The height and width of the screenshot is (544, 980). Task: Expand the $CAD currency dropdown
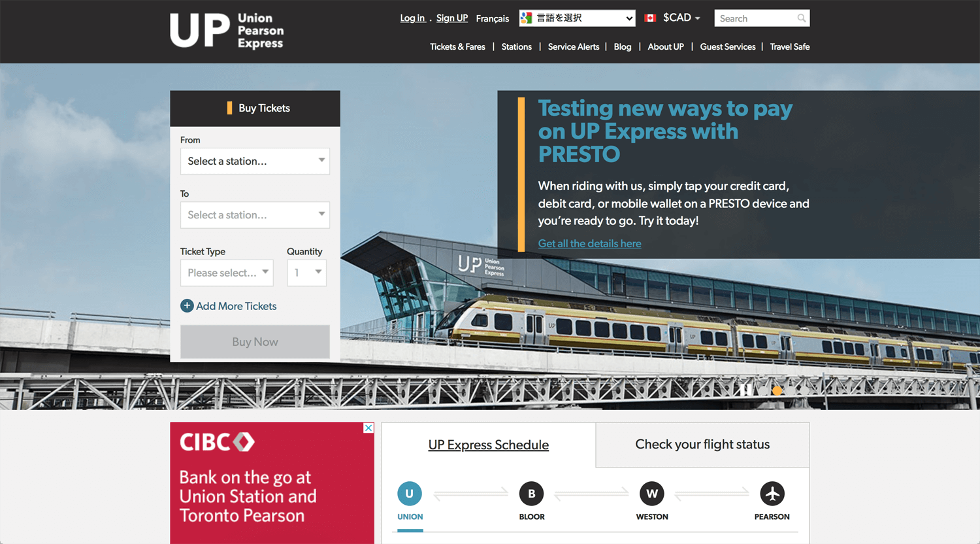[681, 18]
